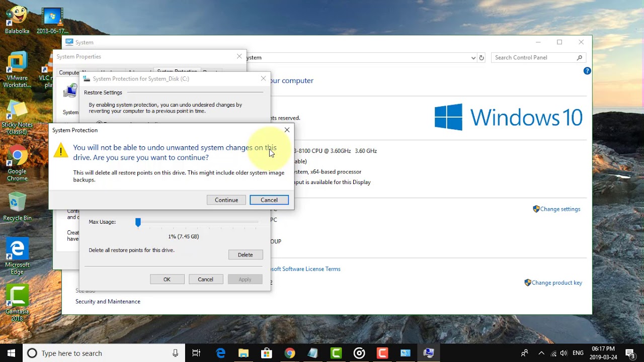
Task: Open green Camtasia icon on the taskbar
Action: pyautogui.click(x=336, y=353)
